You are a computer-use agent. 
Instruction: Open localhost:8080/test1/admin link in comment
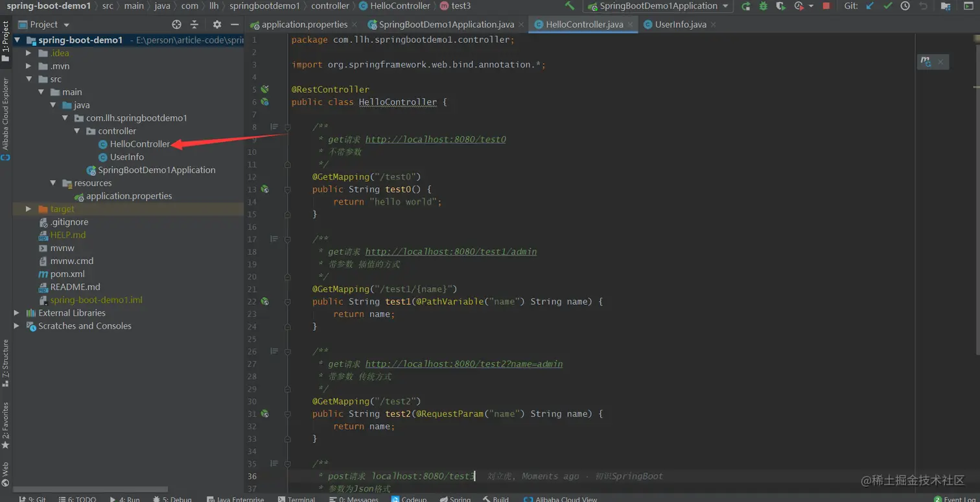450,252
